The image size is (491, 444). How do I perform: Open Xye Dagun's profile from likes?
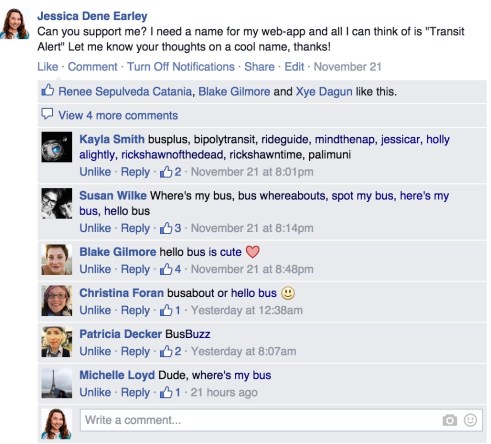tap(324, 92)
